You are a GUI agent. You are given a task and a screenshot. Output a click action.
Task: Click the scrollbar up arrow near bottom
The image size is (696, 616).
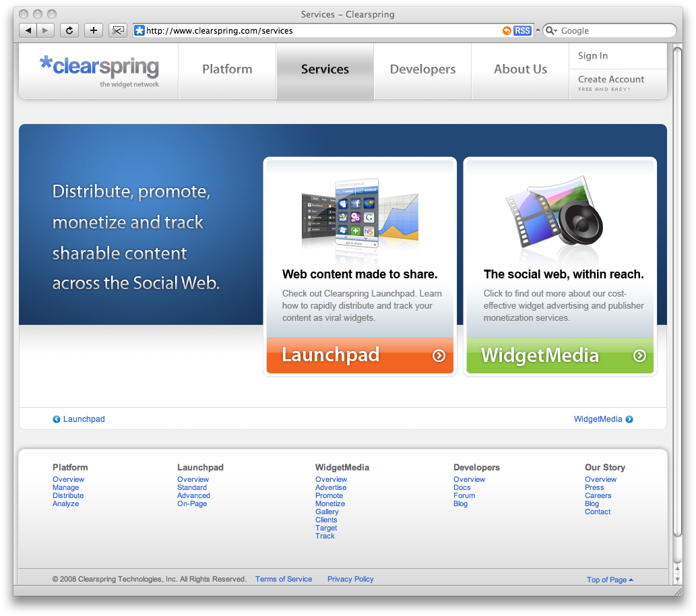click(x=677, y=568)
